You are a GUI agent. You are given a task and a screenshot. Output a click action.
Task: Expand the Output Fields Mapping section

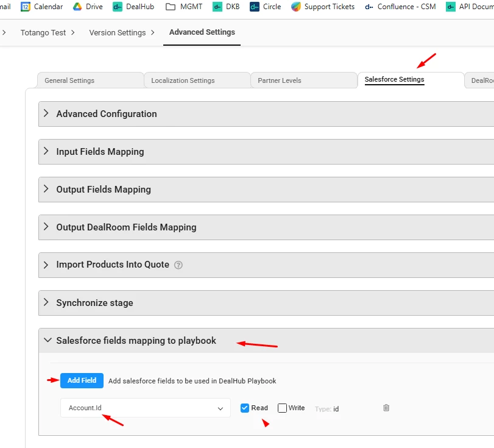[x=46, y=189]
